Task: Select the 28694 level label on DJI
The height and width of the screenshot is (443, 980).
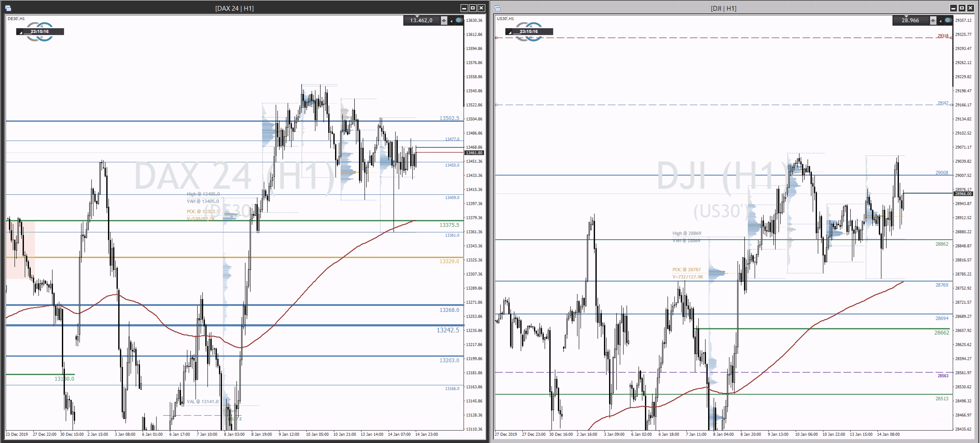Action: 942,318
